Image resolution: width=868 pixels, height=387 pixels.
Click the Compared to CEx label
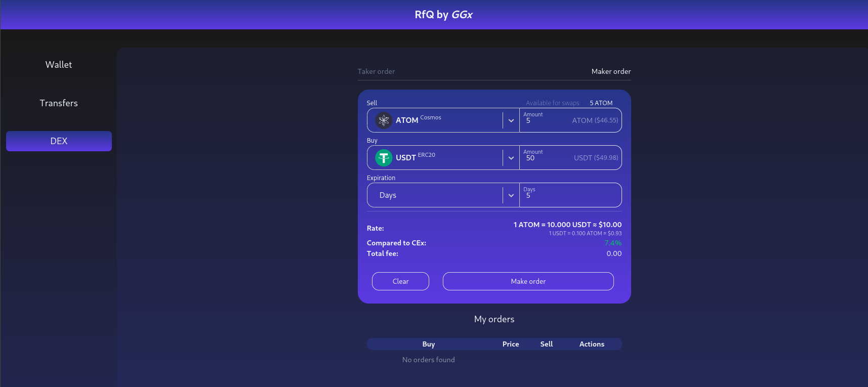click(396, 243)
